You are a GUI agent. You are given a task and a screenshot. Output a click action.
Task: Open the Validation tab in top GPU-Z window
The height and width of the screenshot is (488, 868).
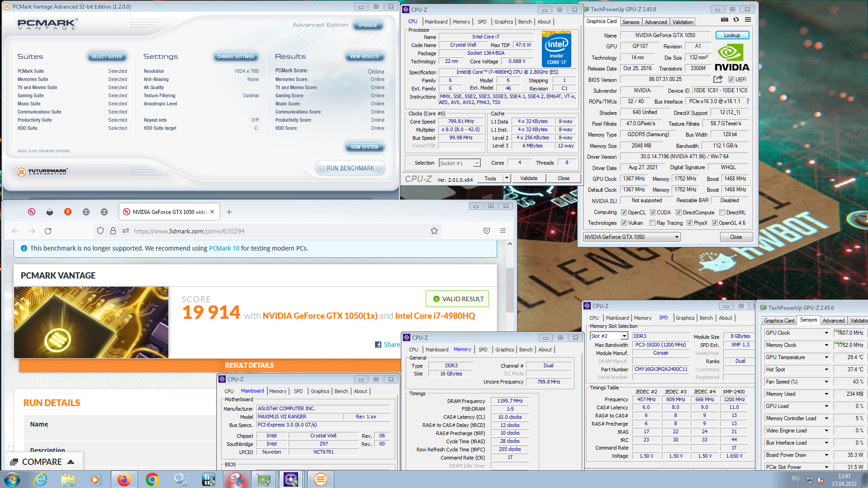683,22
